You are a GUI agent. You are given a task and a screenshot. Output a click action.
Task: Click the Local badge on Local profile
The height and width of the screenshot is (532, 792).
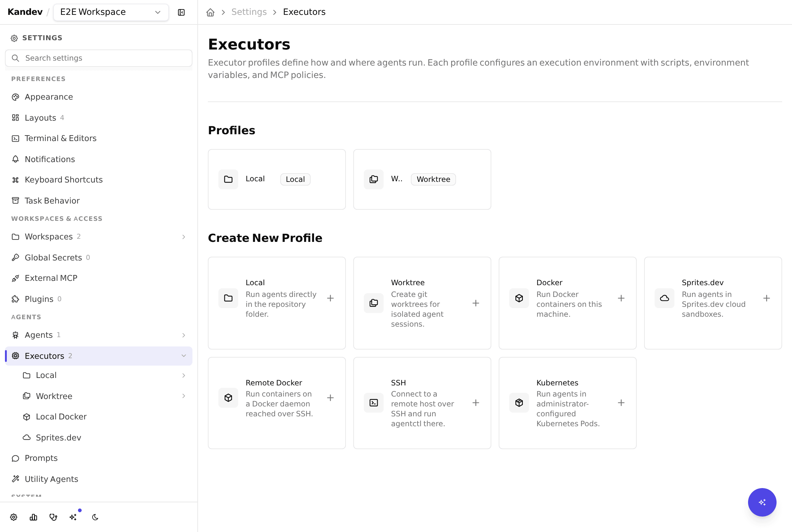tap(295, 179)
